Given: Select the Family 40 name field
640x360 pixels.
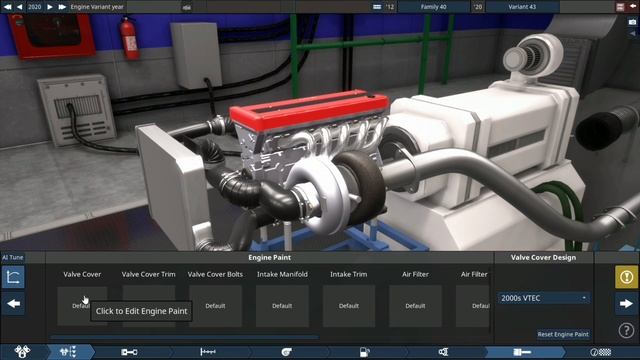Looking at the screenshot, I should coord(433,7).
